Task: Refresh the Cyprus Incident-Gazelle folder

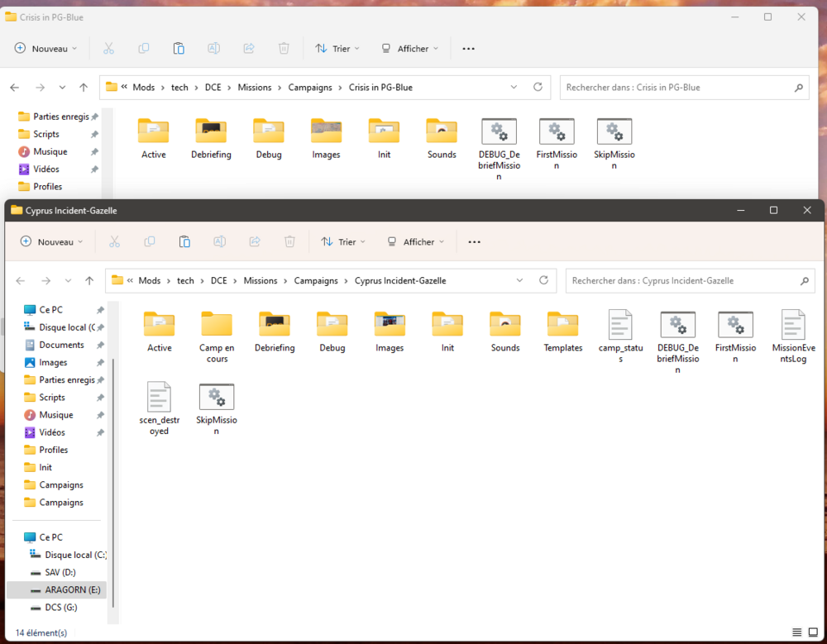Action: click(x=543, y=280)
